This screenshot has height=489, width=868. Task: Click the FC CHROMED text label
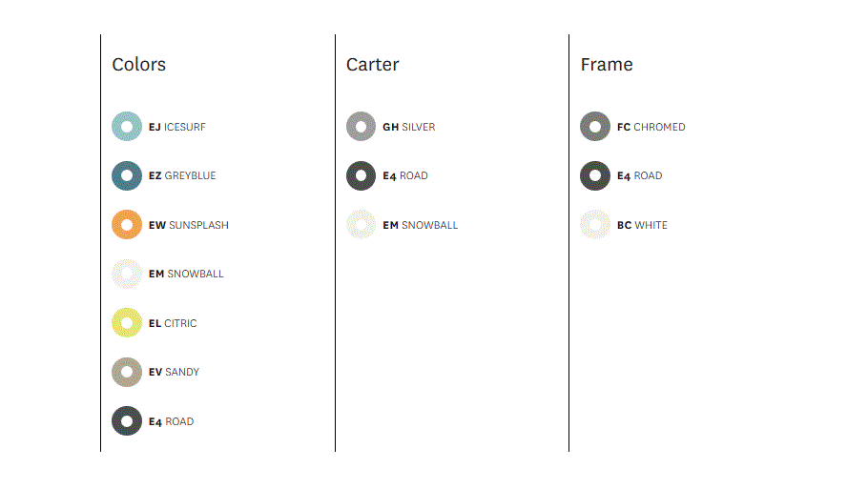click(651, 127)
